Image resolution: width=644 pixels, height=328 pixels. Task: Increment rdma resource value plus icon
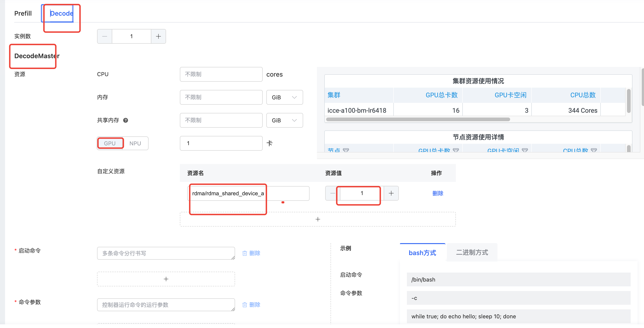click(391, 193)
